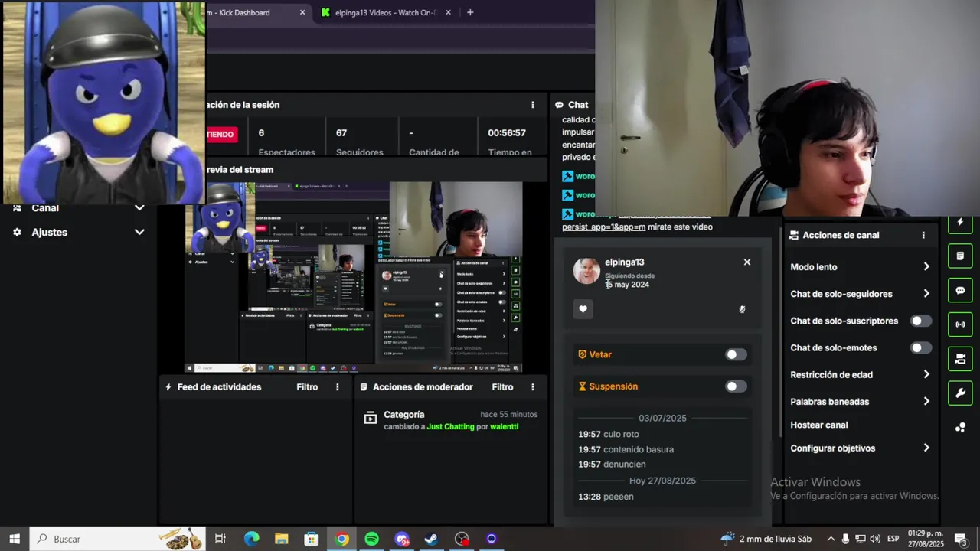Switch to Chrome on the taskbar
Image resolution: width=980 pixels, height=551 pixels.
pyautogui.click(x=341, y=539)
